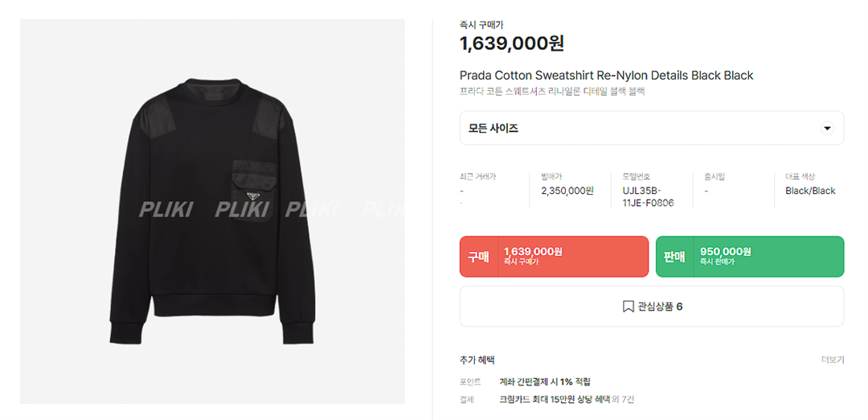Show the 외 7건 additional payment benefits
The image size is (868, 420).
pos(624,400)
